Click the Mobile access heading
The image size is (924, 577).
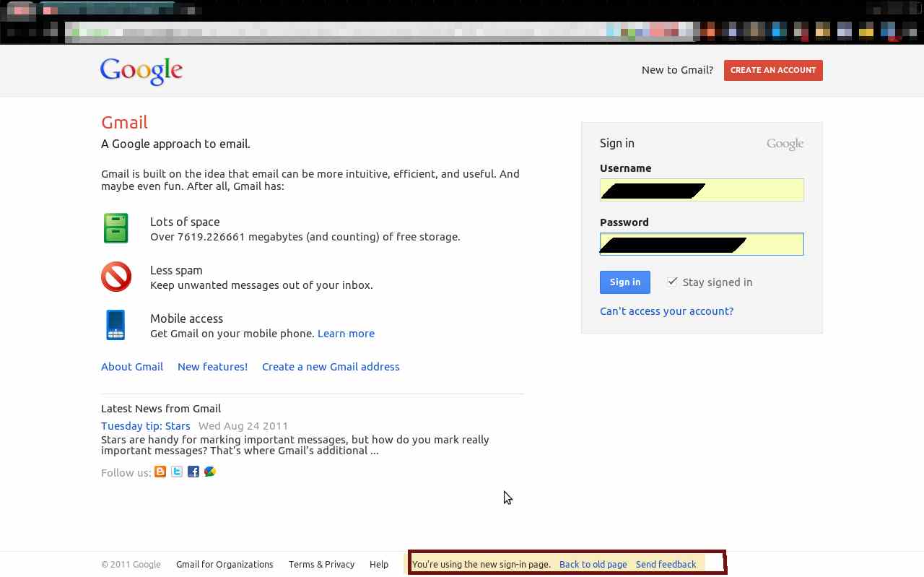(x=186, y=318)
